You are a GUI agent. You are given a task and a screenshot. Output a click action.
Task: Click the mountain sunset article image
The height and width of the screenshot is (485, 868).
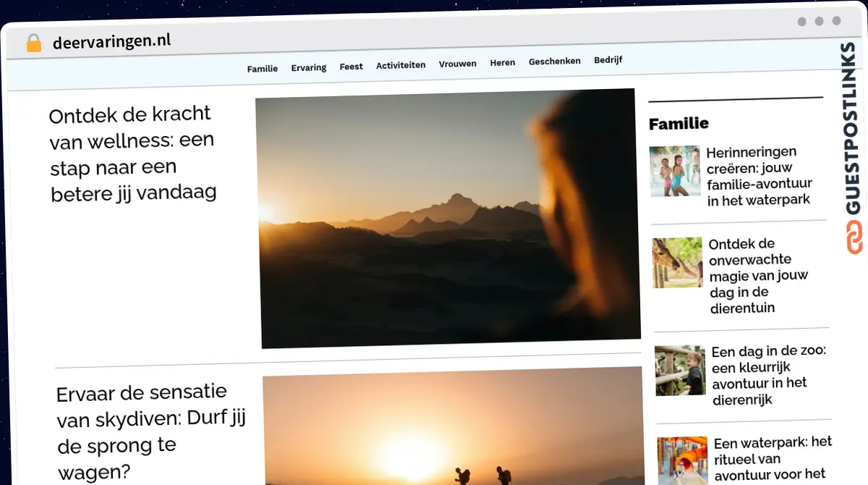point(447,219)
